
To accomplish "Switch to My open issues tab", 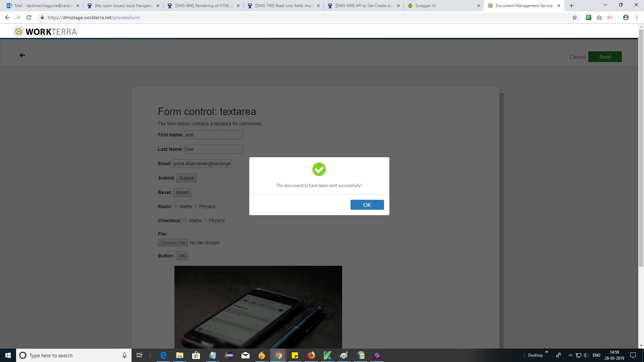I will 123,6.
